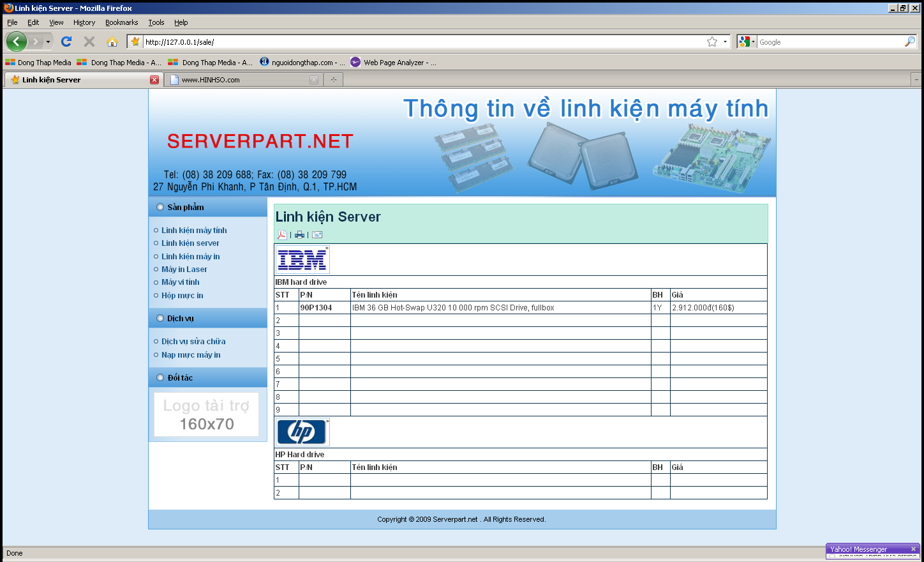The image size is (924, 562).
Task: Open first Dong Thap Media bookmark
Action: (38, 63)
